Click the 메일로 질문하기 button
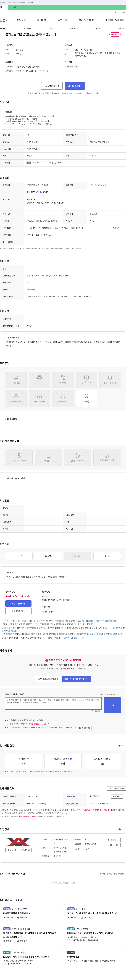 click(x=84, y=728)
